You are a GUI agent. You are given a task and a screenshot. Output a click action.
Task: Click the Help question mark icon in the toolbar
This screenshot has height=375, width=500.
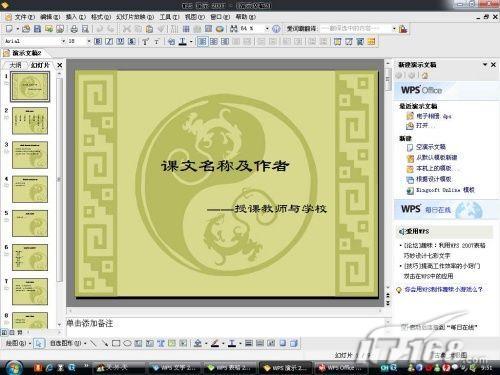click(x=276, y=29)
